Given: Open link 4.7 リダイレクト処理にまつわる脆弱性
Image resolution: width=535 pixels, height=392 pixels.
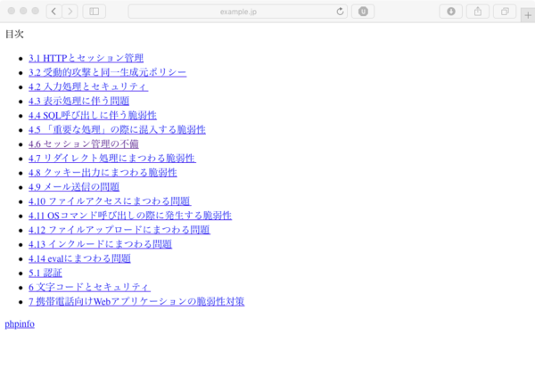Looking at the screenshot, I should click(x=112, y=159).
